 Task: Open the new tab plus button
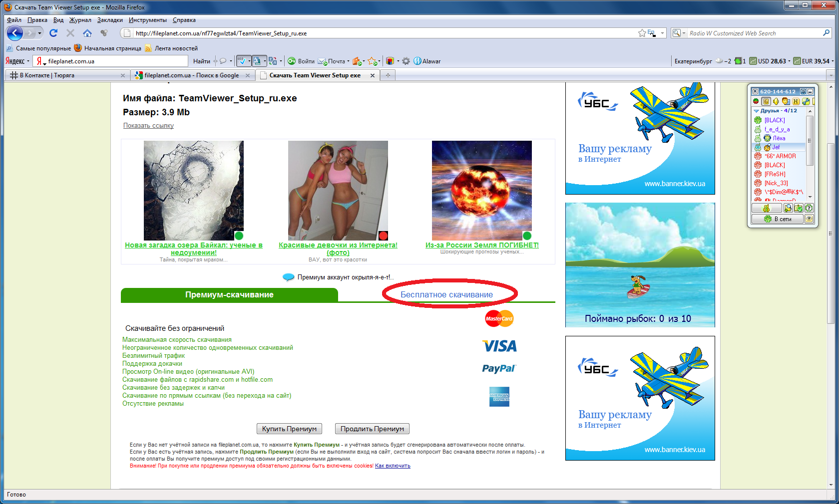[x=388, y=75]
